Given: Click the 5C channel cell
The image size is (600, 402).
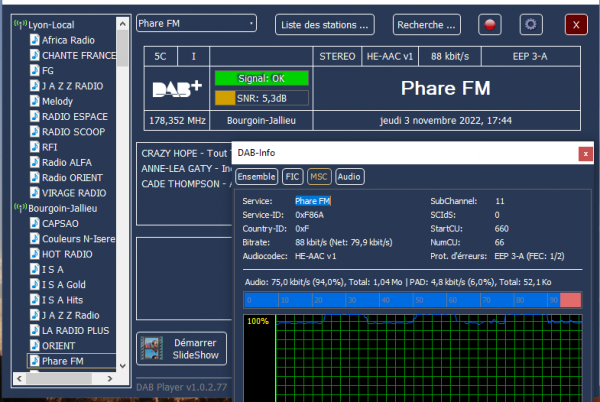Looking at the screenshot, I should pos(161,57).
